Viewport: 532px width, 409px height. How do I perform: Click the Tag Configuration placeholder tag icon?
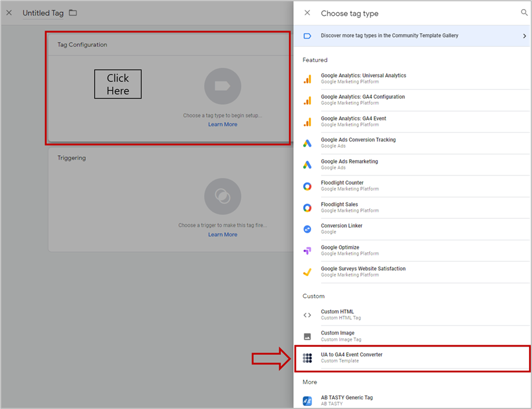pos(223,86)
